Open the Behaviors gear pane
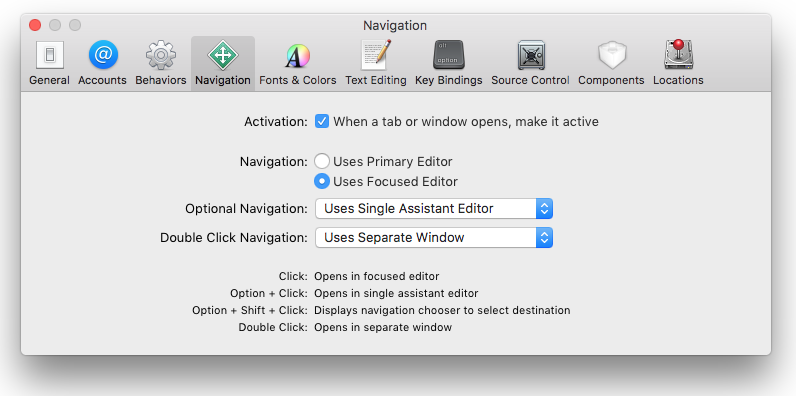 (x=160, y=63)
